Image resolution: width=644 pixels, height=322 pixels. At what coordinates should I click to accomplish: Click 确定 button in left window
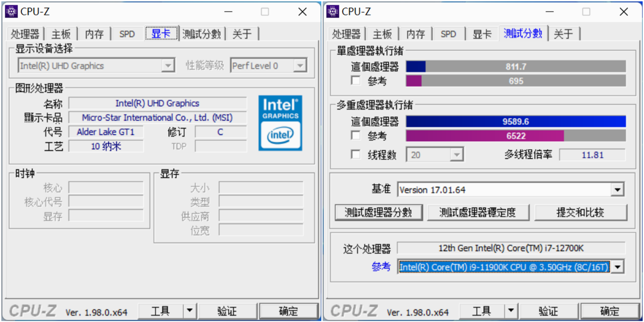(289, 311)
